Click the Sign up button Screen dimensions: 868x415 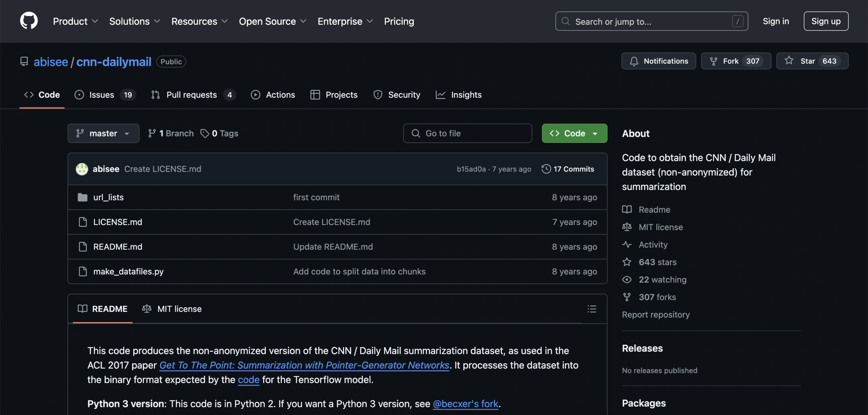826,21
